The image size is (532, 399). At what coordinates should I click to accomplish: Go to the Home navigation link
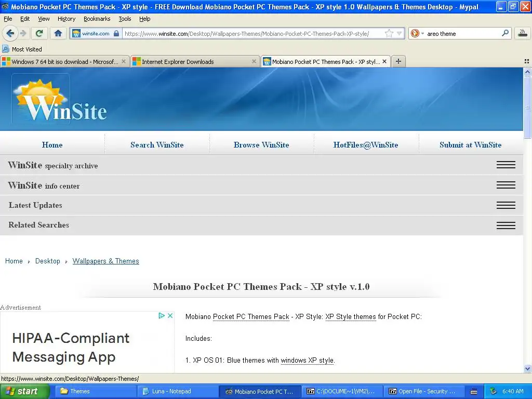point(52,145)
